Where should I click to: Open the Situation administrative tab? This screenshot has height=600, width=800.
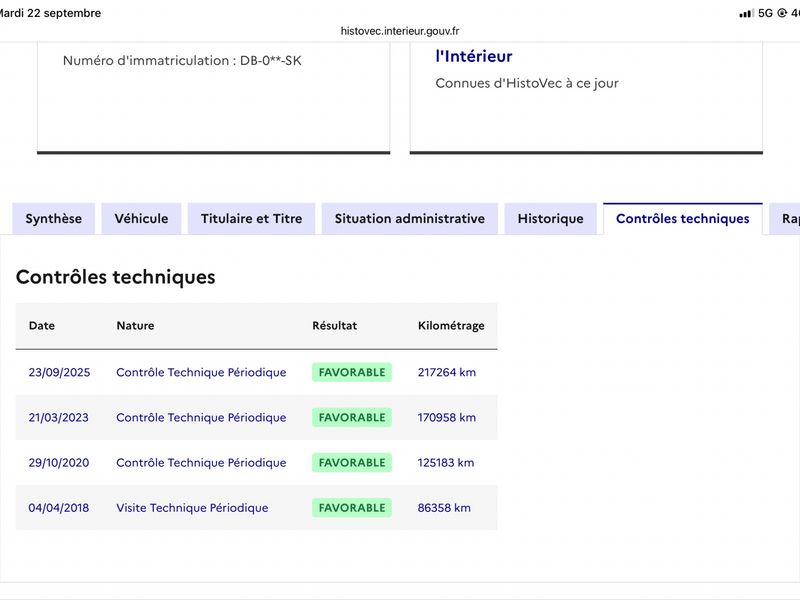pos(410,218)
